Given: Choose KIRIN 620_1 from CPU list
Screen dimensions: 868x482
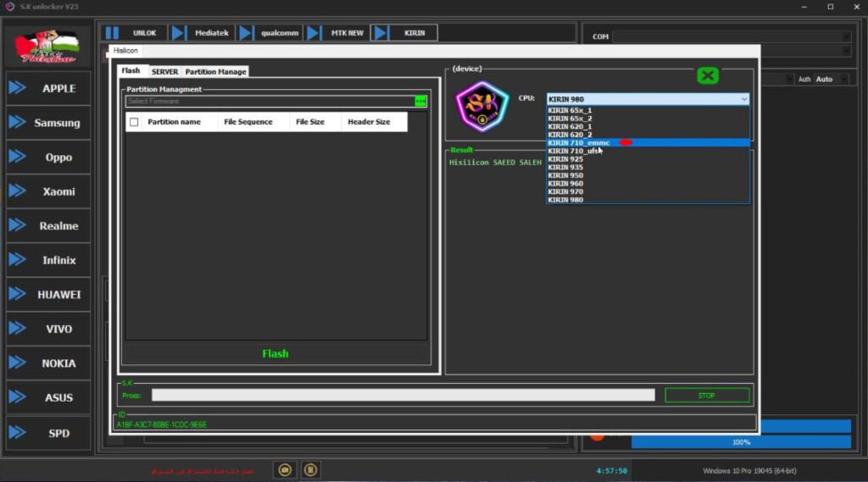Looking at the screenshot, I should click(x=648, y=126).
